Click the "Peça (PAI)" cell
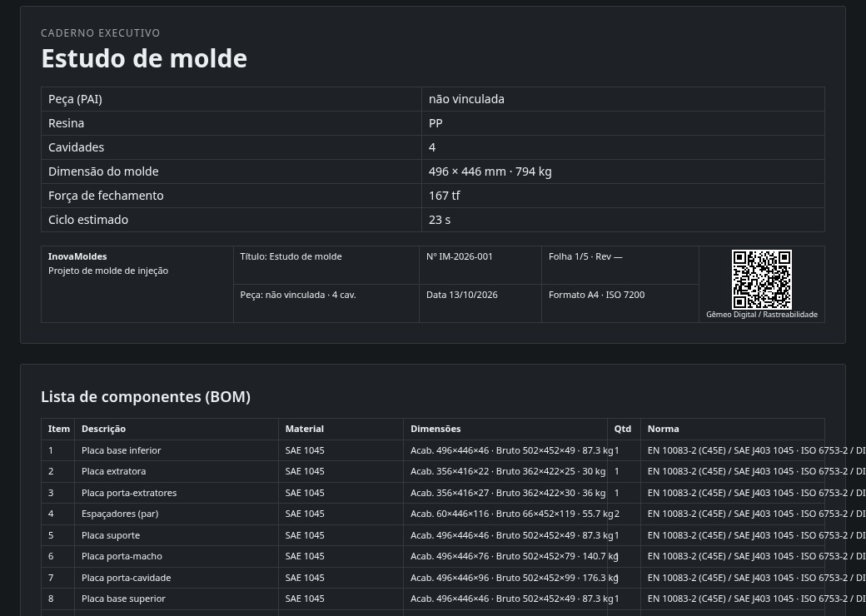 point(231,99)
